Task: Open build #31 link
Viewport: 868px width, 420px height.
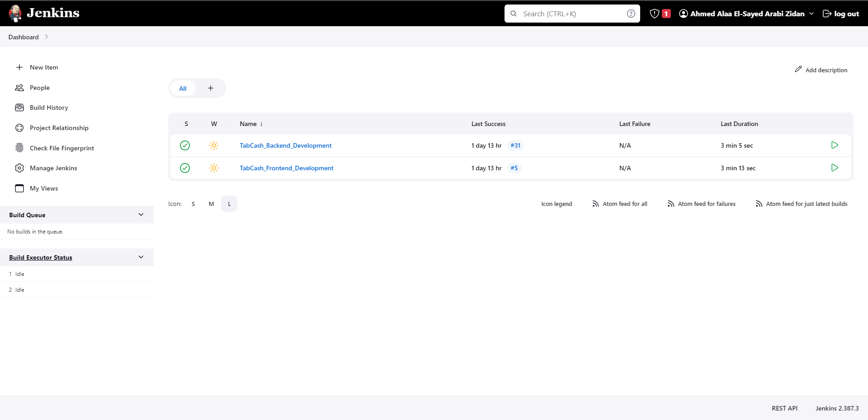Action: [x=515, y=145]
